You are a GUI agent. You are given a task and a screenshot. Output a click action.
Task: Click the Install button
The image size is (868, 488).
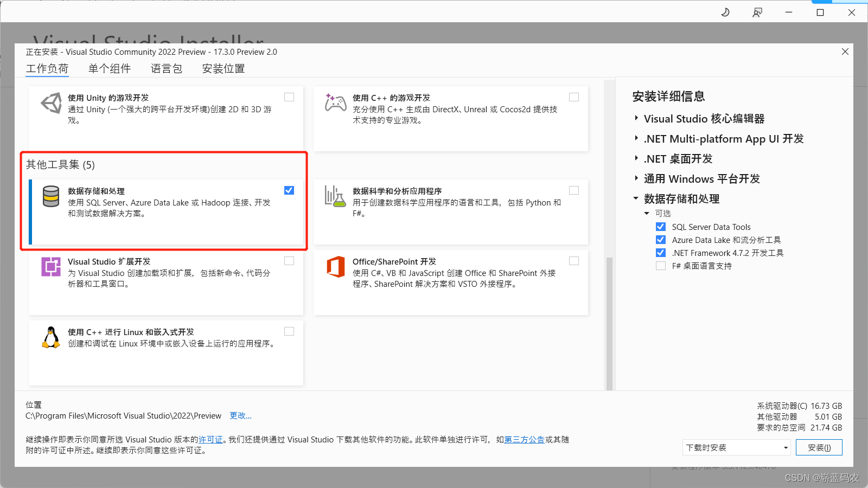tap(819, 447)
